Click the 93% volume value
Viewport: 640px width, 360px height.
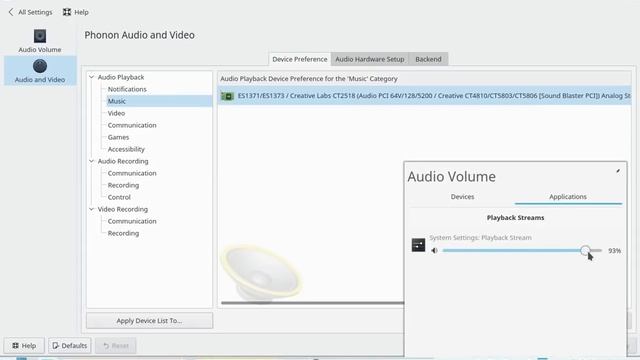(614, 251)
